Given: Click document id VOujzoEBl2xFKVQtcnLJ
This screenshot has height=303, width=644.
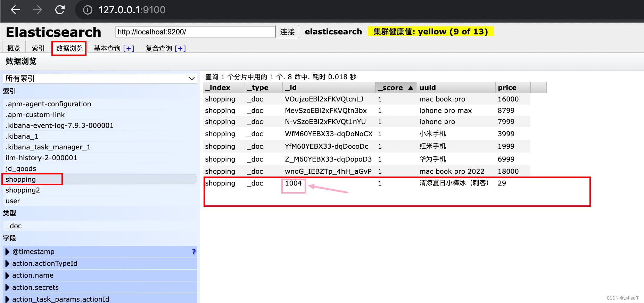Looking at the screenshot, I should (324, 99).
